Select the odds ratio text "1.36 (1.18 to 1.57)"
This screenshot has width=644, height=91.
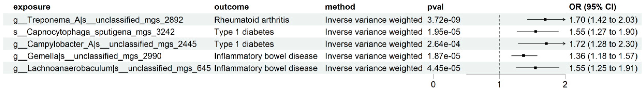click(x=603, y=56)
